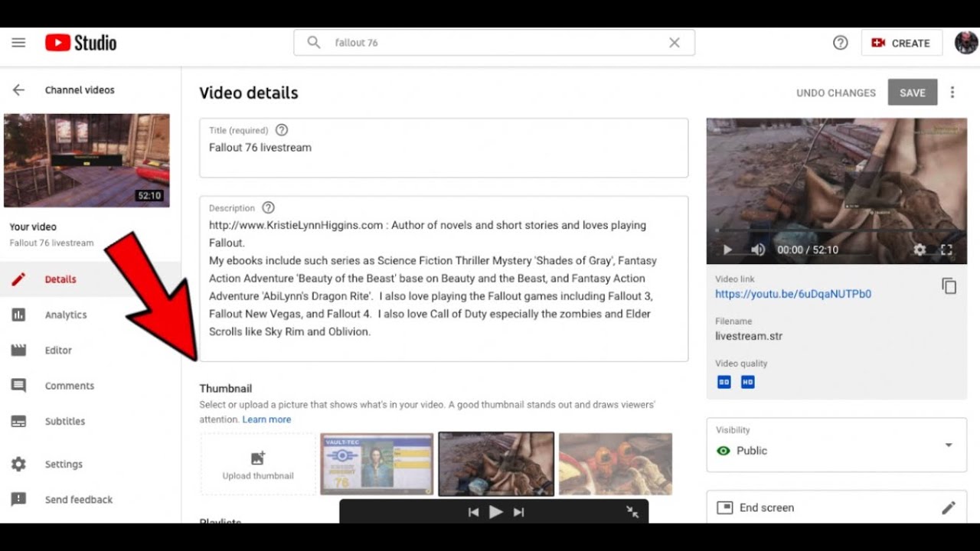
Task: Open the youtu.be video link
Action: pos(793,294)
